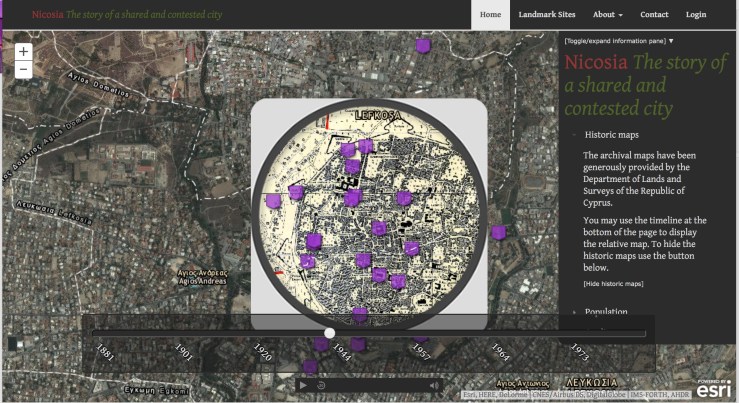
Task: Hide historic maps
Action: coord(613,285)
